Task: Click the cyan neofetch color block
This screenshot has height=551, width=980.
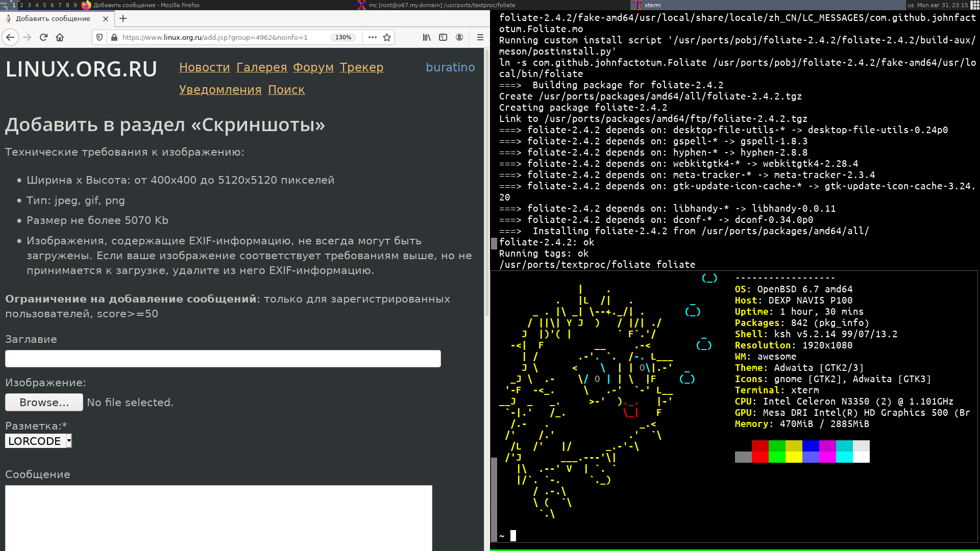Action: click(x=844, y=457)
